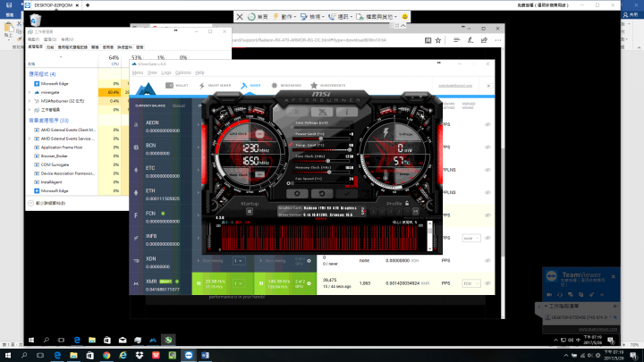Open the Wallet tab in MinerGate
This screenshot has height=362, width=644.
click(x=177, y=86)
